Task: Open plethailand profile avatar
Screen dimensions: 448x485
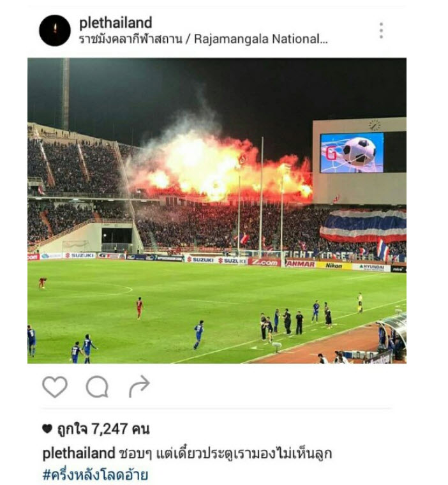Action: tap(55, 31)
